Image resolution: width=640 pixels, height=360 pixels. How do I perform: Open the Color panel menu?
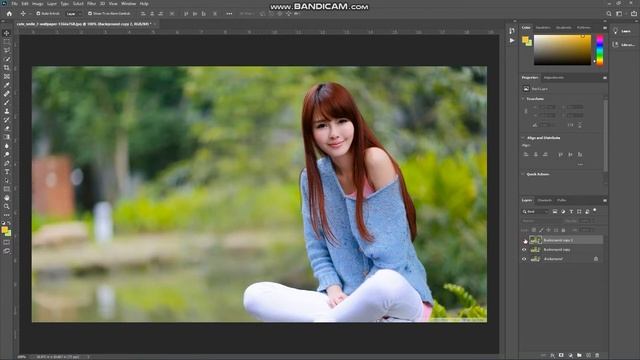pyautogui.click(x=604, y=28)
